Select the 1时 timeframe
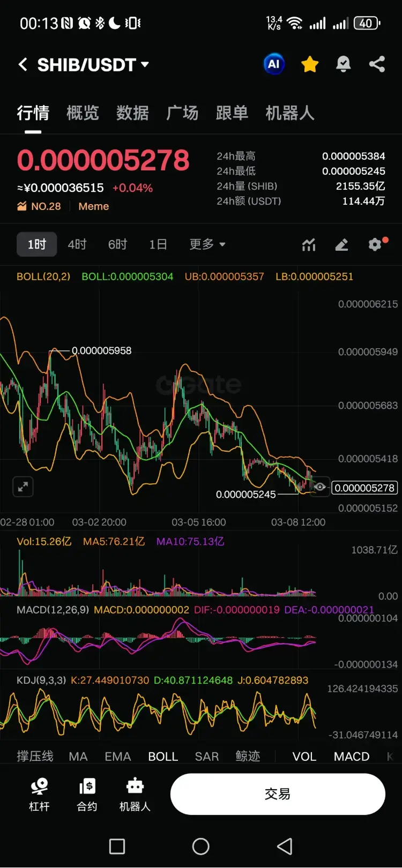 tap(37, 244)
